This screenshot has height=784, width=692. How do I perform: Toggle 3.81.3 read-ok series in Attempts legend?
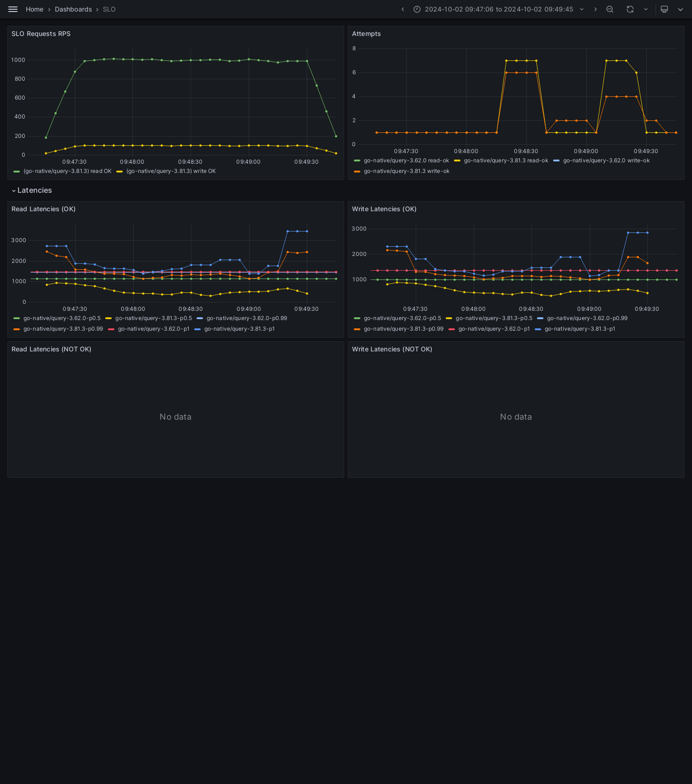(506, 160)
